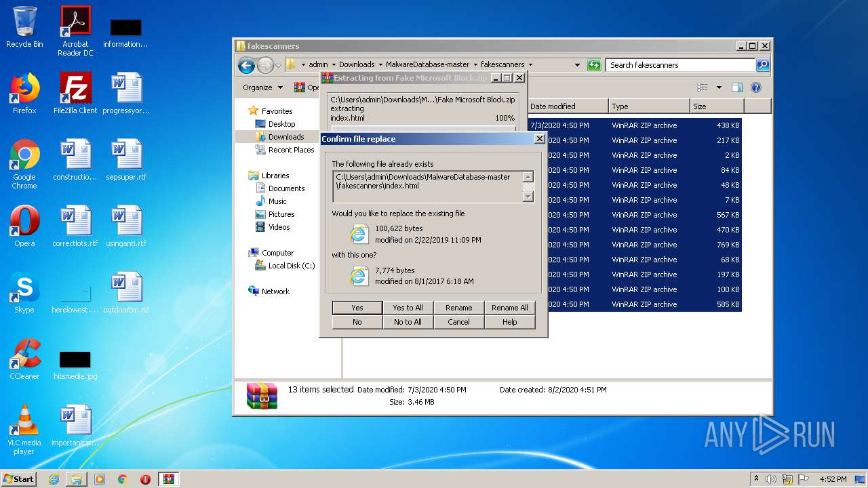868x488 pixels.
Task: Open recent pages dropdown beside Forward arrow
Action: pyautogui.click(x=278, y=66)
